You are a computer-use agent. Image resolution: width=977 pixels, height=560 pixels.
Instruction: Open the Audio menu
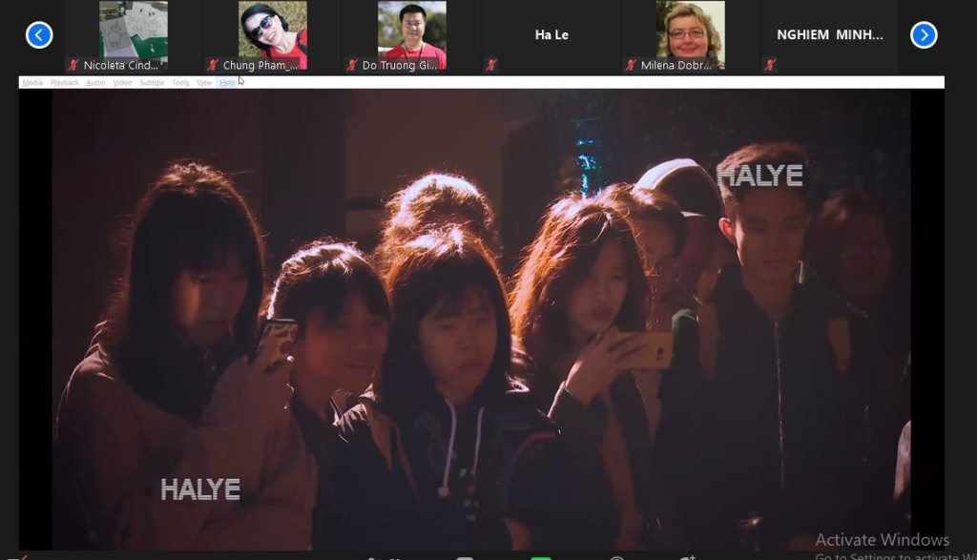click(x=95, y=83)
